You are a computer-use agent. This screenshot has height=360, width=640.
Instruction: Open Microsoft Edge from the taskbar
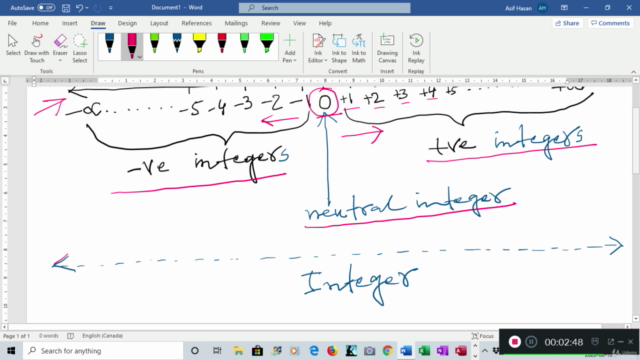click(x=314, y=351)
